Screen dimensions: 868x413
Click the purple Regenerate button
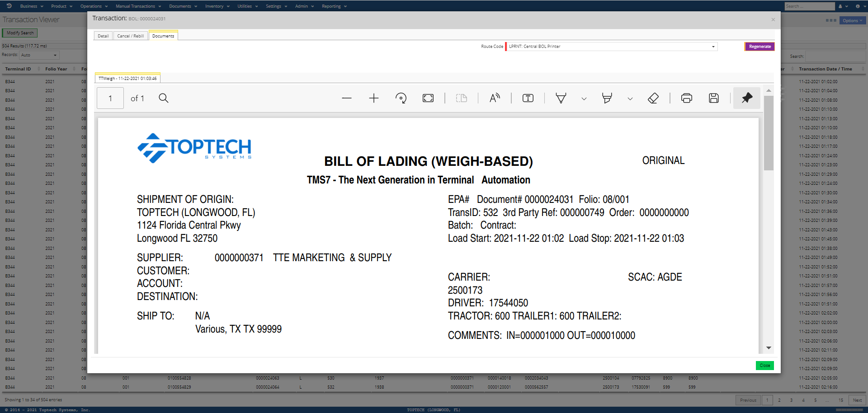[x=759, y=47]
